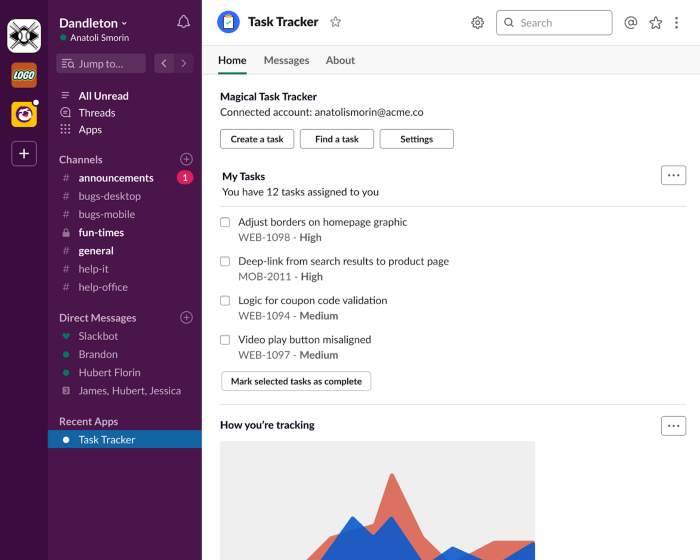The height and width of the screenshot is (560, 700).
Task: Open the bugs-desktop channel
Action: [109, 196]
